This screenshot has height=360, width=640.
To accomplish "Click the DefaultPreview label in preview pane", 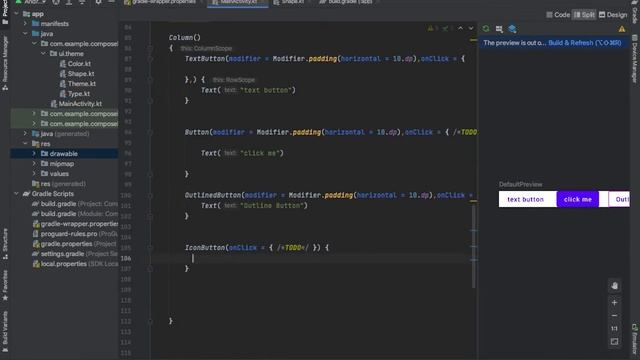I will [520, 184].
